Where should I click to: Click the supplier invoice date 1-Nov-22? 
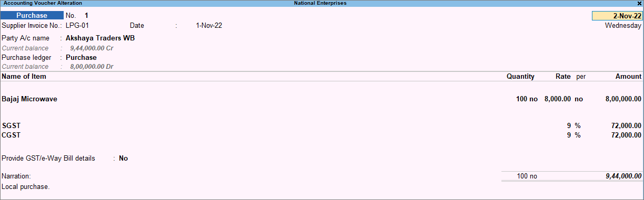[209, 25]
